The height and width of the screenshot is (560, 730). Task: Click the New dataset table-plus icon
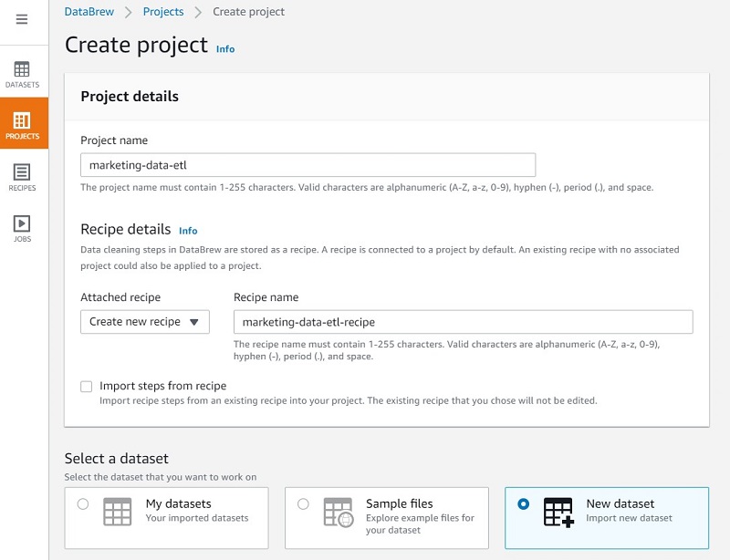[x=558, y=513]
